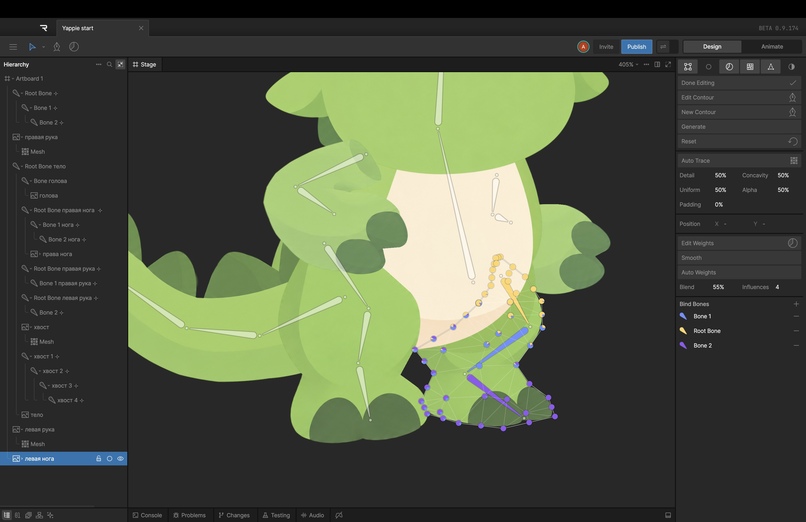This screenshot has width=806, height=522.
Task: Select the grid layout icon in inspector
Action: (750, 67)
